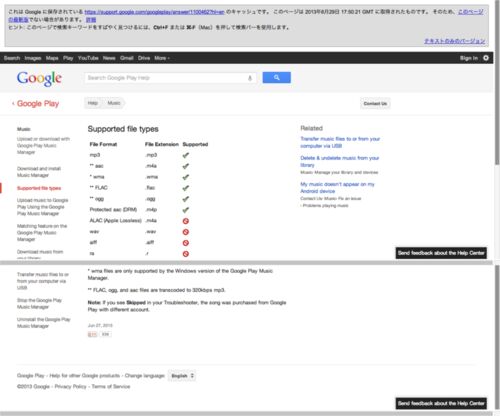The image size is (500, 416).
Task: Open sidebar 'Upload music to Google Play' item
Action: (42, 207)
